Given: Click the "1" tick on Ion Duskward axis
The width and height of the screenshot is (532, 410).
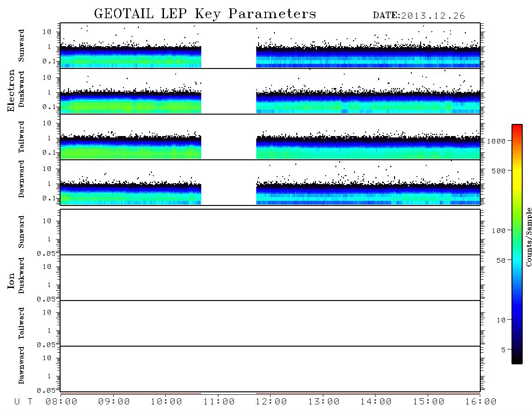Looking at the screenshot, I should click(49, 285).
